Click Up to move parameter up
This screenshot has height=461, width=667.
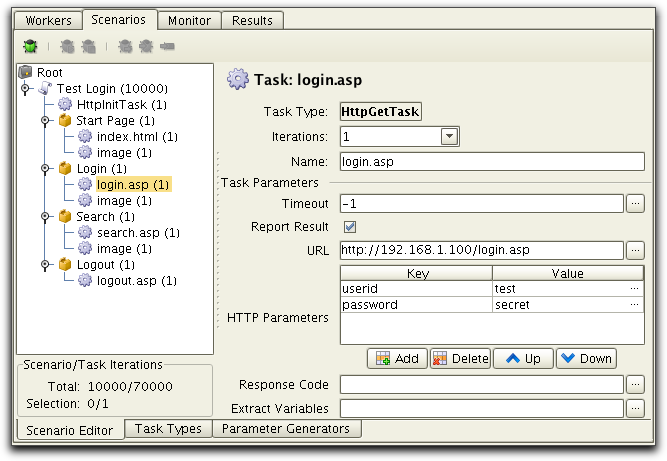click(523, 359)
